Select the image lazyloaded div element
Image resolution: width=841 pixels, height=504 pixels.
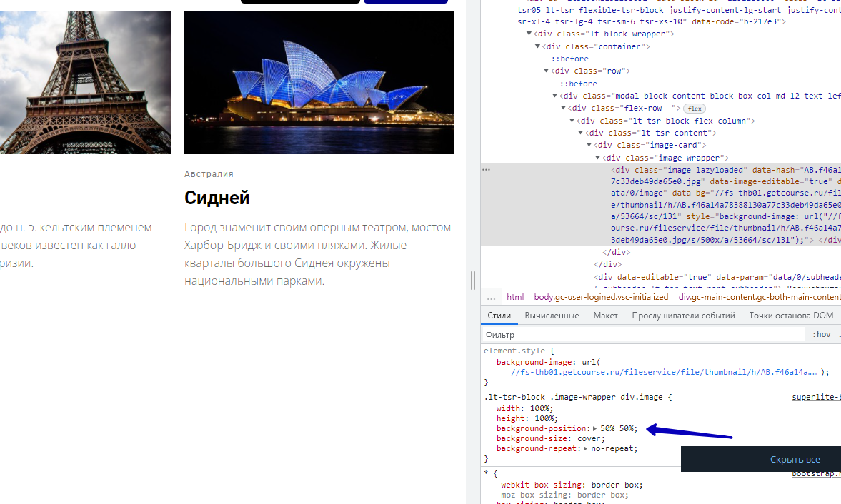pos(660,205)
